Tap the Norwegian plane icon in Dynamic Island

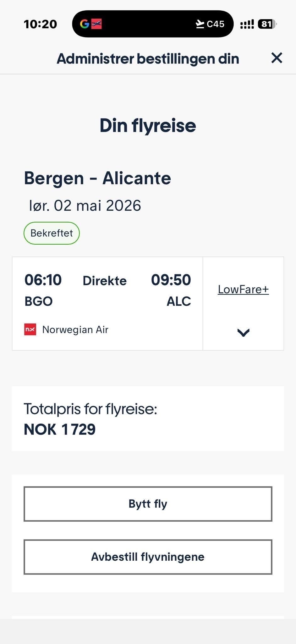[x=96, y=24]
